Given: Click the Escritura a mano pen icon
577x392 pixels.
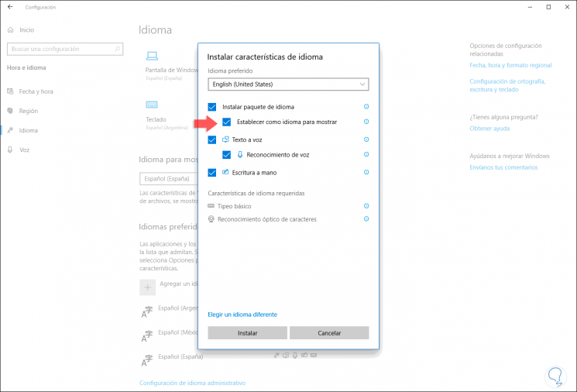Looking at the screenshot, I should (225, 172).
